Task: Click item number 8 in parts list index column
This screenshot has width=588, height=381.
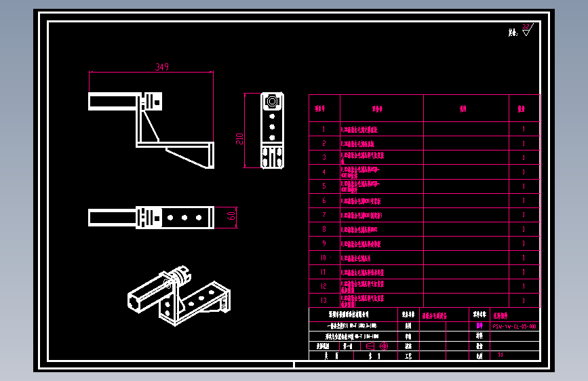Action: click(324, 229)
